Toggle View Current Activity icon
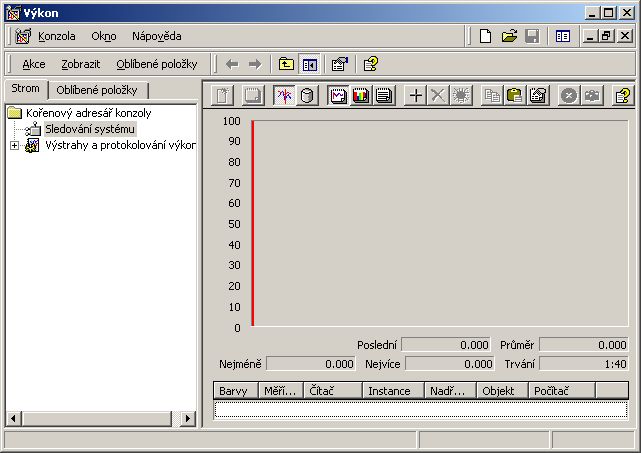The image size is (641, 453). 284,96
